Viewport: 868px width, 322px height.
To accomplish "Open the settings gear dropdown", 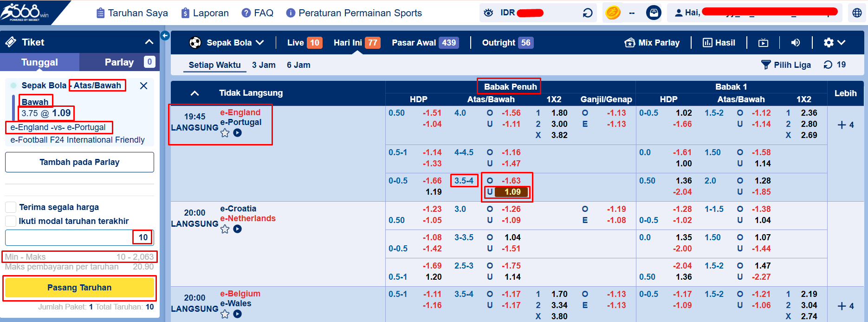I will [834, 43].
